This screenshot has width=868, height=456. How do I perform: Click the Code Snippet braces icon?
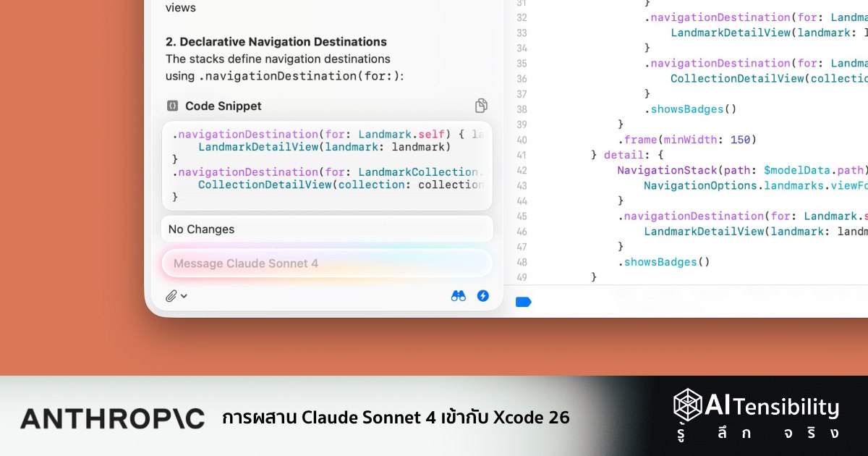(172, 106)
